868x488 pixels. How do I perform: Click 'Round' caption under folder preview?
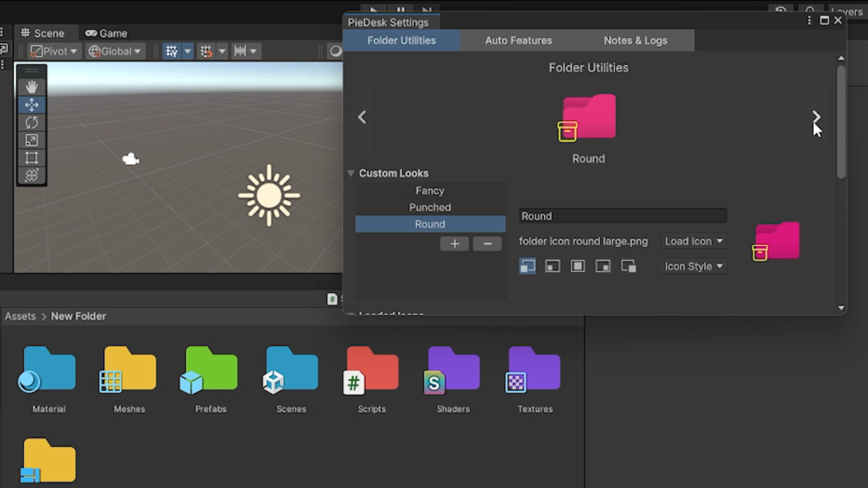click(x=589, y=159)
